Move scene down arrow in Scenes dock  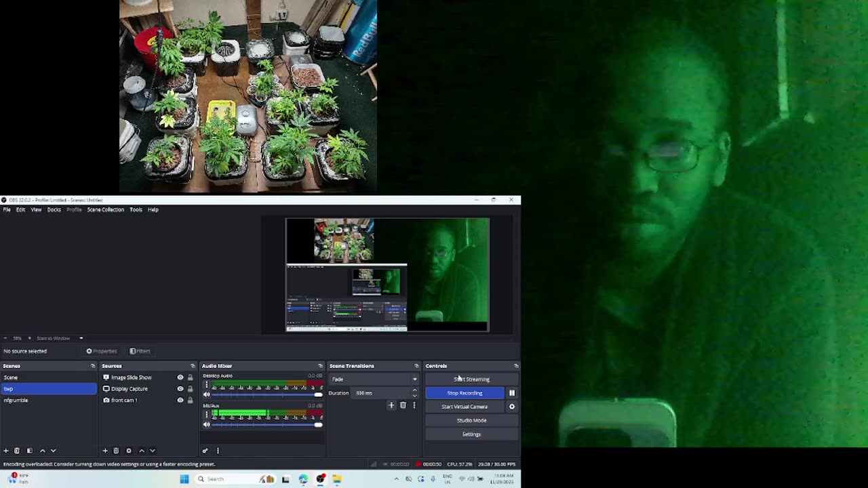click(54, 451)
